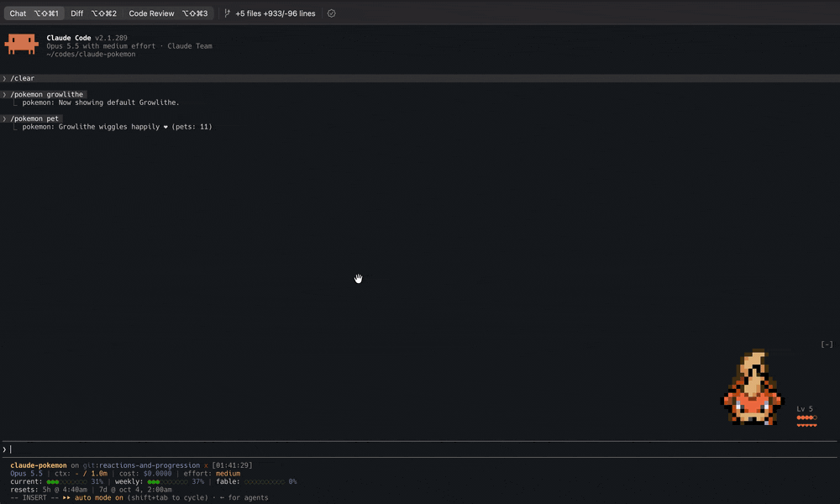Expand the /pokemon pet command chevron
840x504 pixels.
pos(4,118)
